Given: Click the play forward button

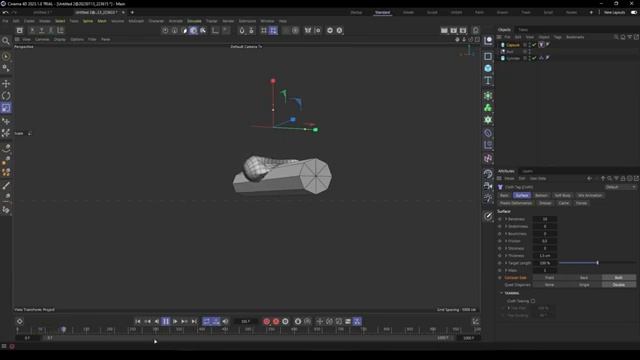Looking at the screenshot, I should 175,322.
